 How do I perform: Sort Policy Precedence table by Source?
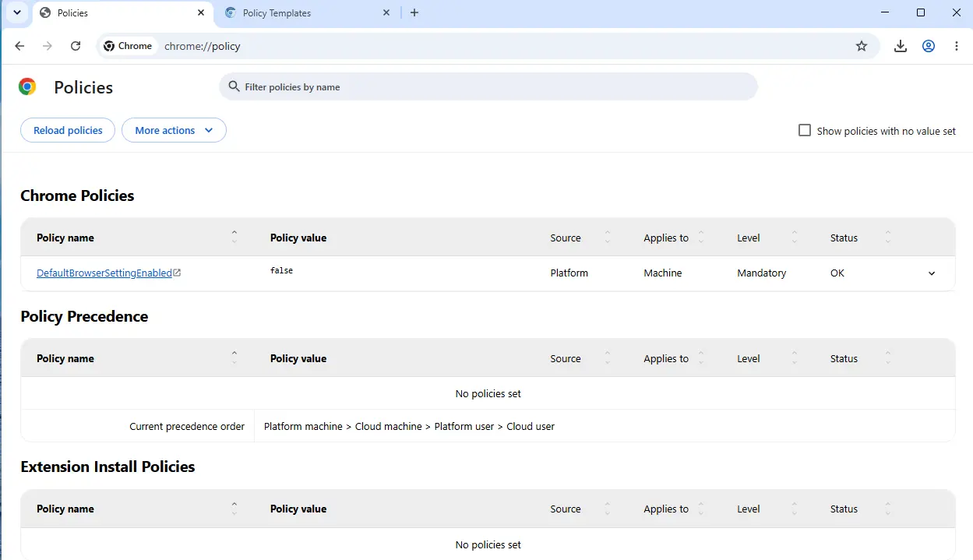coord(608,358)
